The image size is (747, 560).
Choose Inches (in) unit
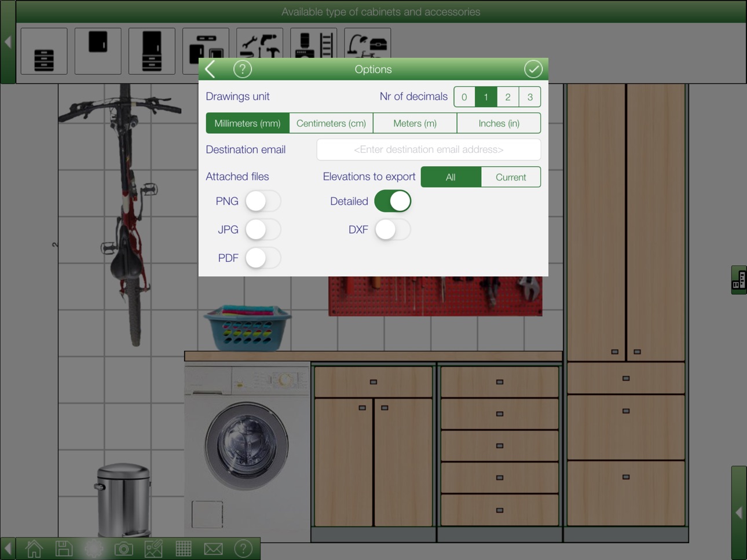coord(499,123)
